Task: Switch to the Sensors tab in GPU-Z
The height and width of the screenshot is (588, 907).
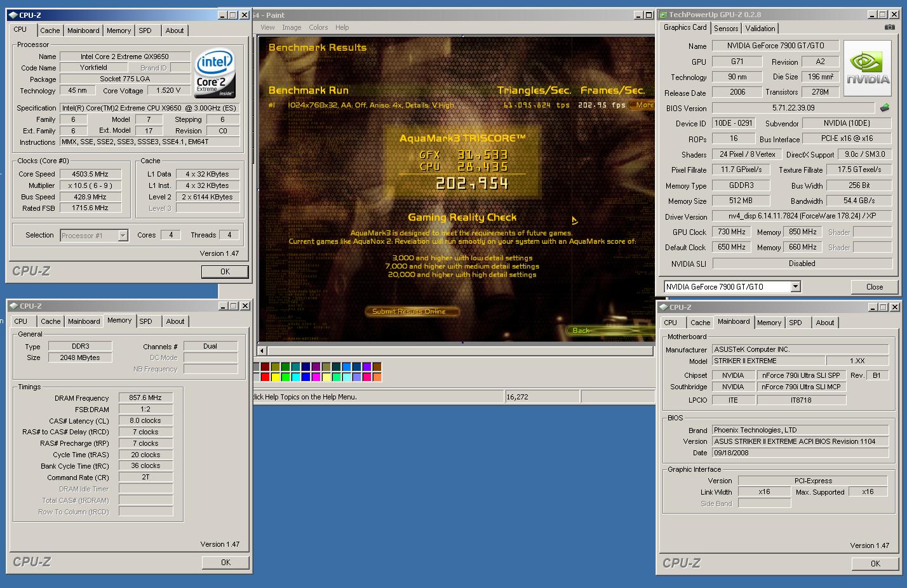Action: tap(726, 29)
